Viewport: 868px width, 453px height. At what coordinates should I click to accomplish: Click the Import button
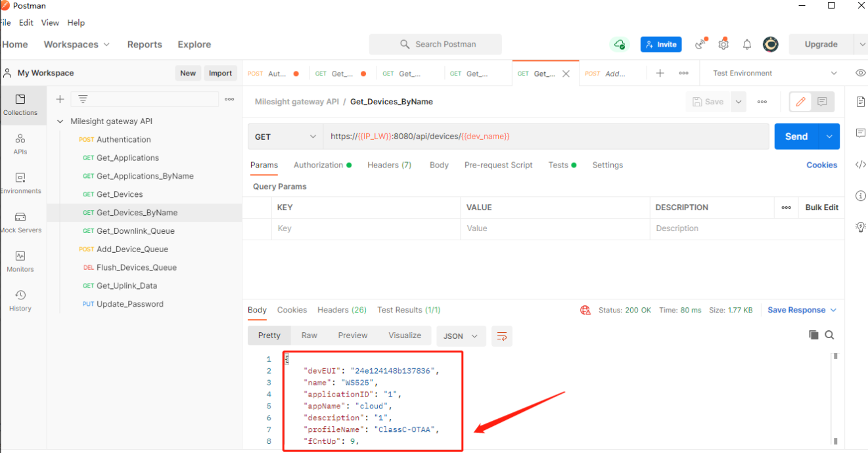click(x=220, y=73)
